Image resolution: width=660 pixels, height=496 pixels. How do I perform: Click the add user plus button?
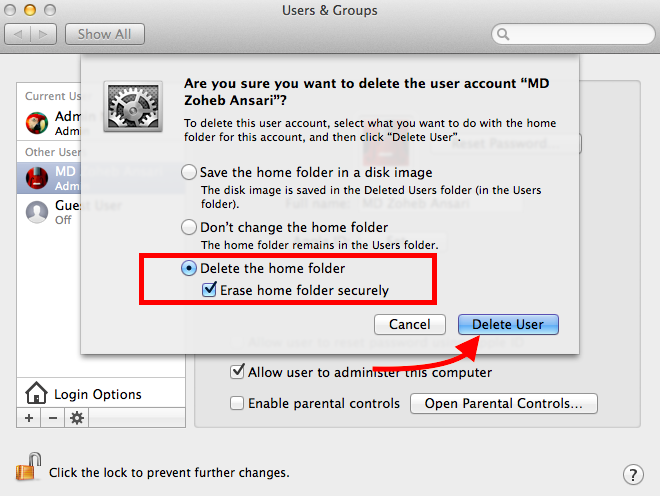click(29, 418)
